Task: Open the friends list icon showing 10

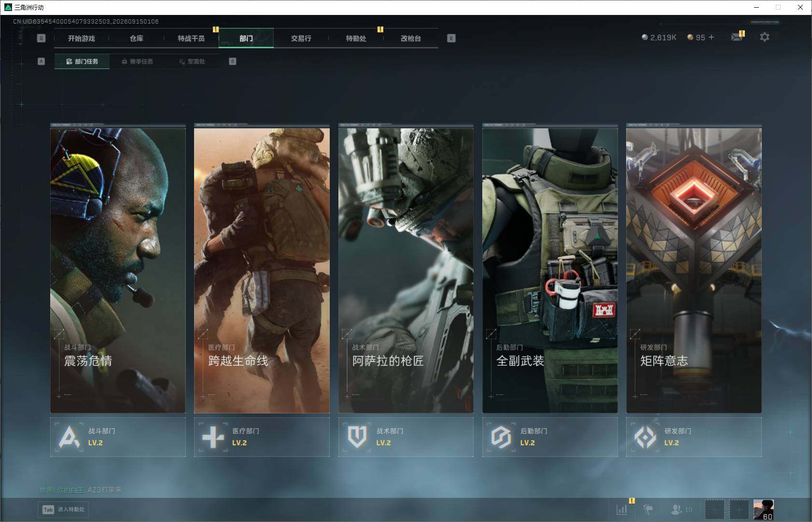Action: pos(681,509)
